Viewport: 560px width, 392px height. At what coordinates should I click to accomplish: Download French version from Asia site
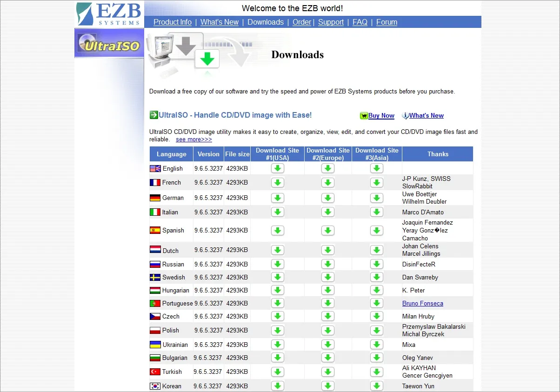point(377,182)
